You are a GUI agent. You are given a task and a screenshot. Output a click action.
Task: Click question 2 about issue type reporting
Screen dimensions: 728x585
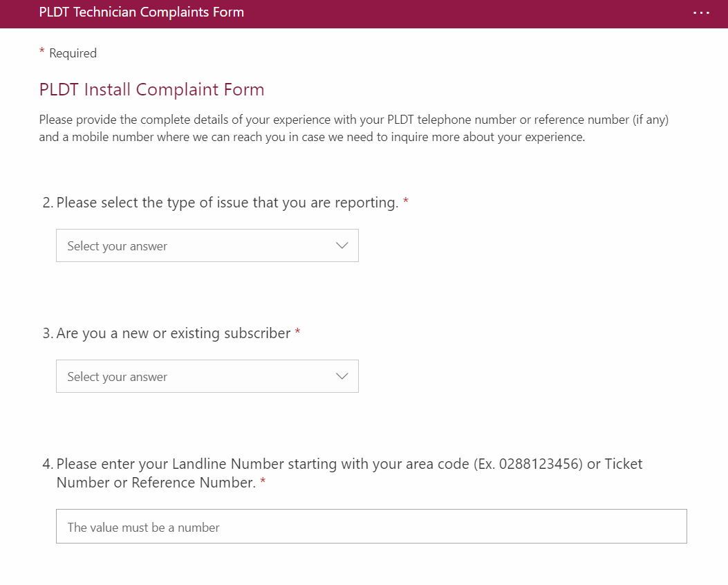(x=228, y=202)
